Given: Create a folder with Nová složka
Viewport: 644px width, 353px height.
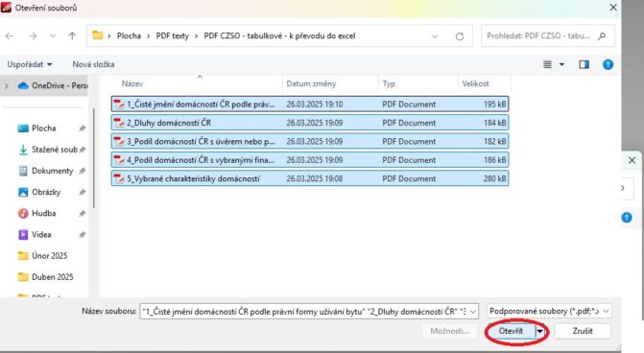Looking at the screenshot, I should tap(93, 64).
